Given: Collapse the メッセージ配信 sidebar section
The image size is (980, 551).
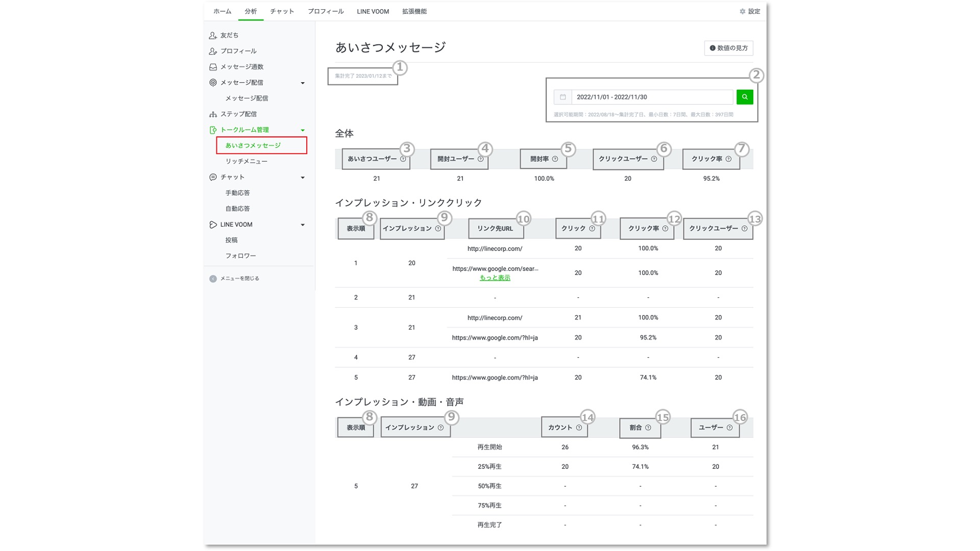Looking at the screenshot, I should tap(303, 83).
